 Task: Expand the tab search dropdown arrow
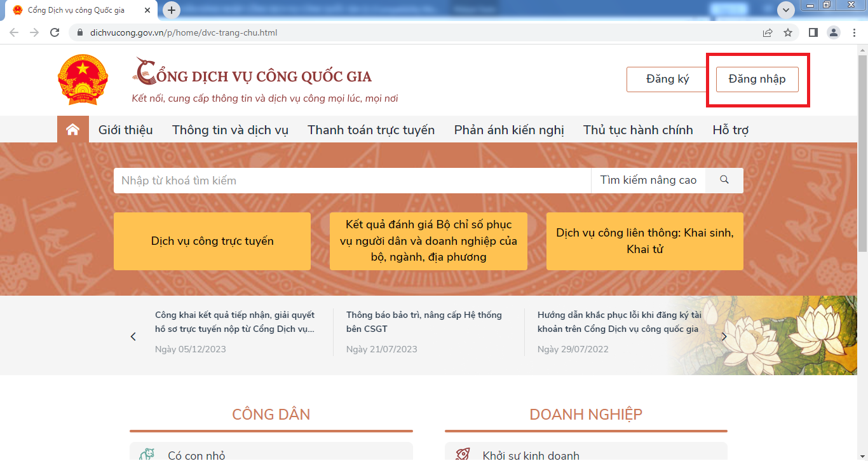click(786, 10)
